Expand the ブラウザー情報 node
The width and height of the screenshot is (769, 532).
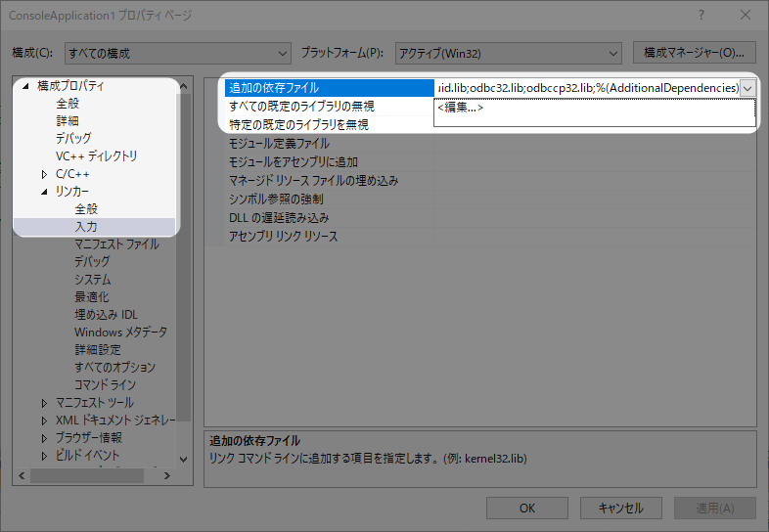pos(44,438)
